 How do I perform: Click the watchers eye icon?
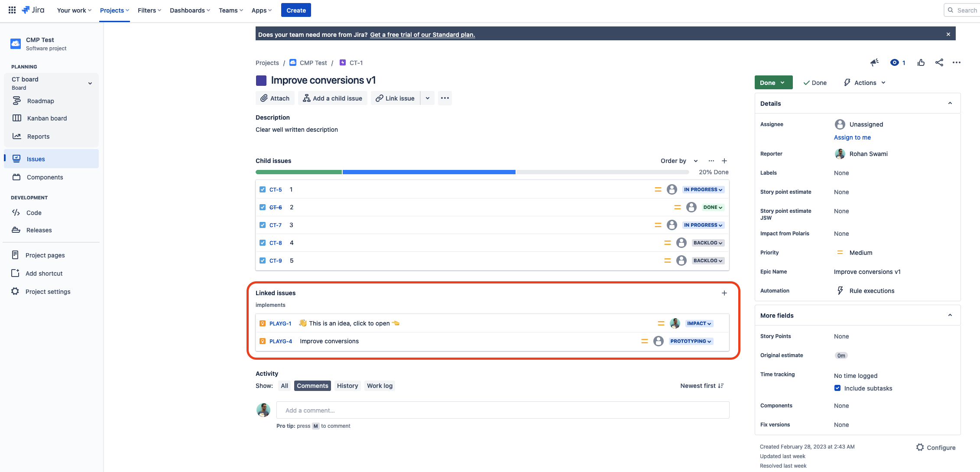click(x=895, y=62)
